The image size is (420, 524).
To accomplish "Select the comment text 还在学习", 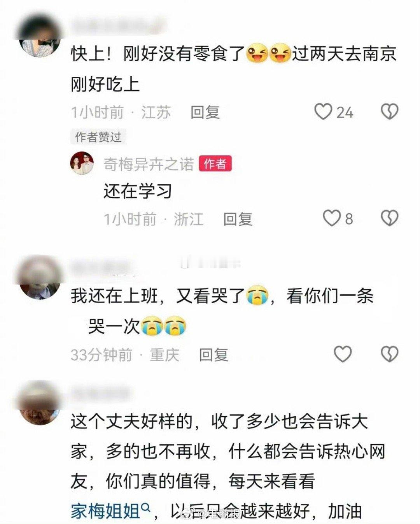I will pos(138,192).
